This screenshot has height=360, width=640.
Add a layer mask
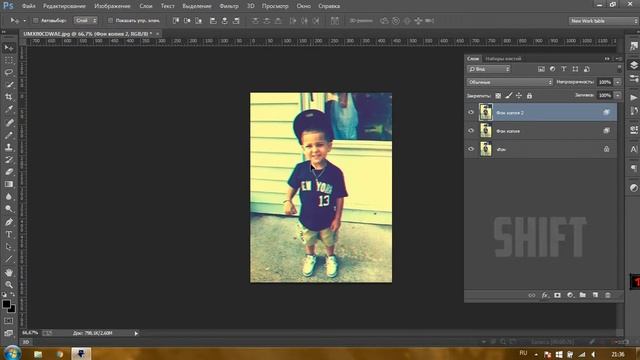click(x=558, y=295)
